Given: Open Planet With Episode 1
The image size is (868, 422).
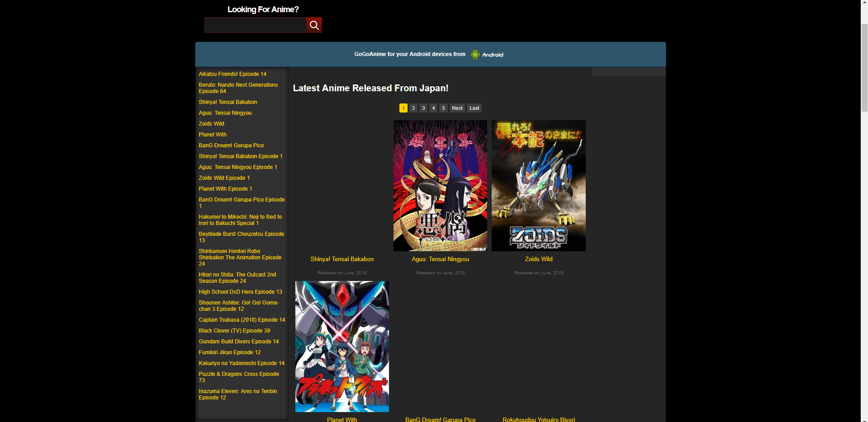Looking at the screenshot, I should 225,189.
